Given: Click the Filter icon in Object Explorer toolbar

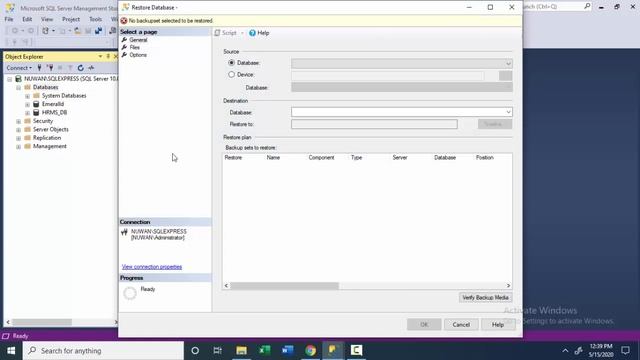Looking at the screenshot, I should pyautogui.click(x=70, y=68).
